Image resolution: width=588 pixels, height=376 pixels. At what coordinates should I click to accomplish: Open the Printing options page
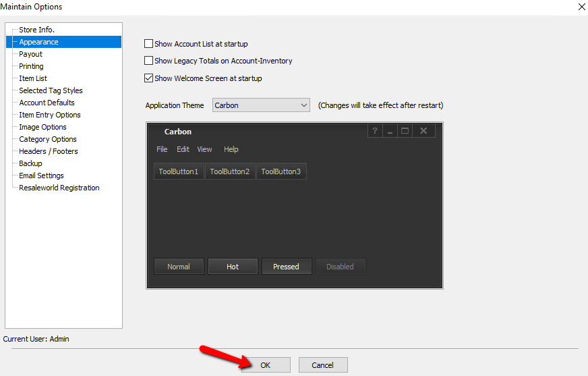click(x=31, y=66)
